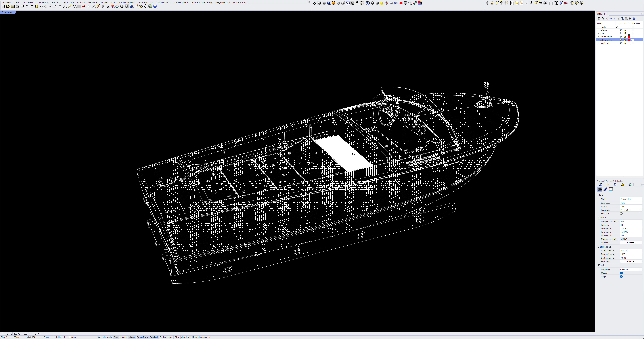Image resolution: width=644 pixels, height=339 pixels.
Task: Click the Save floppy disk icon
Action: [13, 6]
